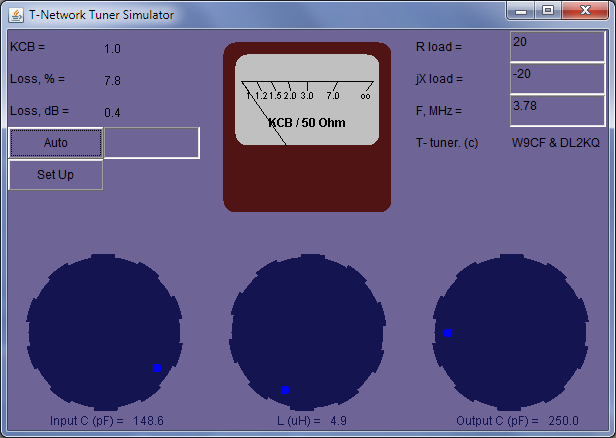This screenshot has height=438, width=616.
Task: Click the 'jX load =' label
Action: 439,79
